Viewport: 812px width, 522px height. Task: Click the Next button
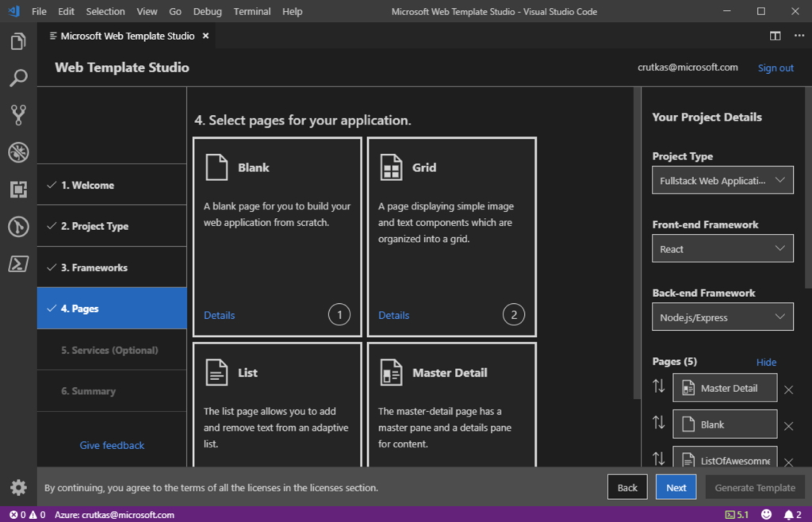676,487
